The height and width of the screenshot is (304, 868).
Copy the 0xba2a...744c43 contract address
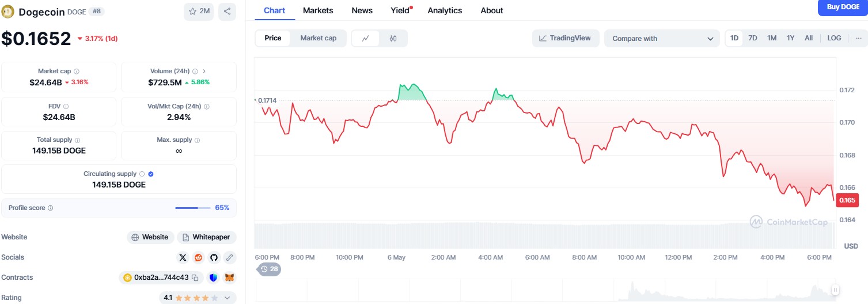point(195,277)
